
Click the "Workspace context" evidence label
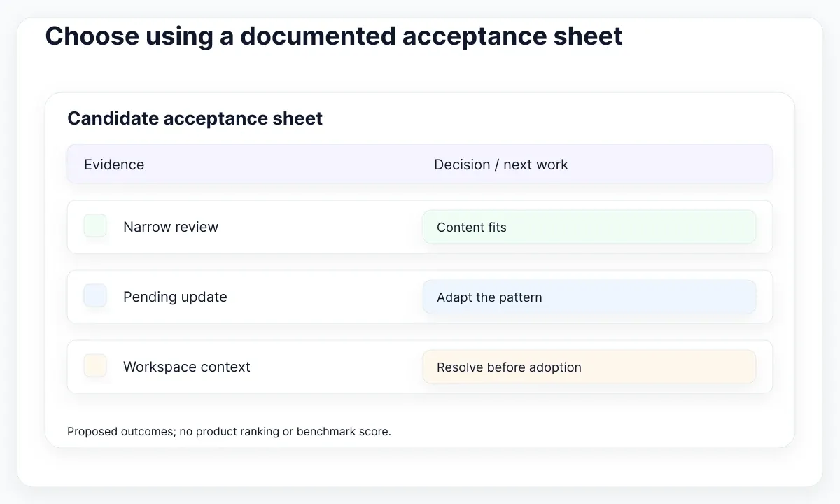(x=187, y=367)
